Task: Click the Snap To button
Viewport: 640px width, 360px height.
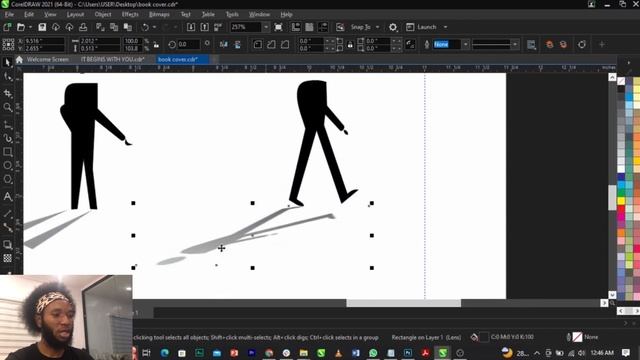Action: pos(360,27)
